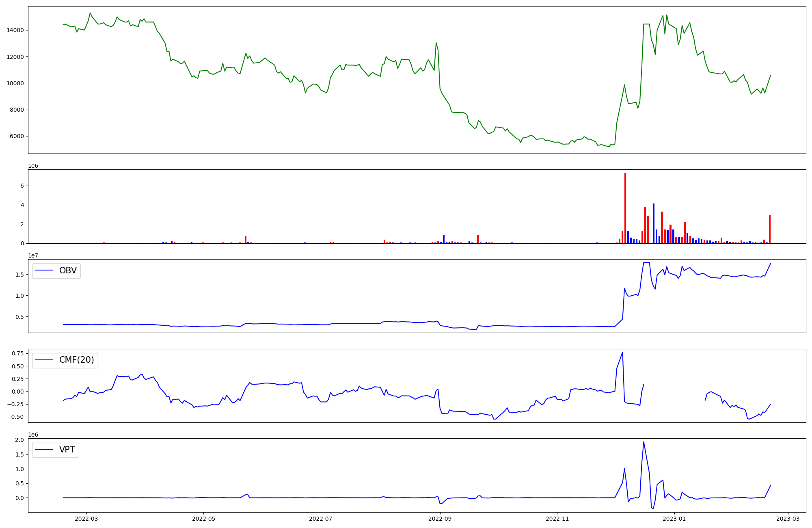Click the CMF(20) legend label
The height and width of the screenshot is (528, 812).
pos(76,360)
